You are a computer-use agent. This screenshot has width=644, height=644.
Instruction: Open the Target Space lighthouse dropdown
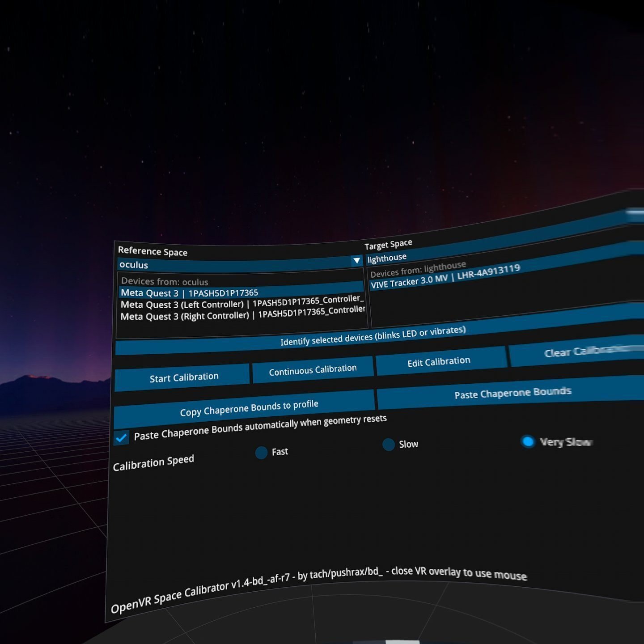(x=447, y=256)
